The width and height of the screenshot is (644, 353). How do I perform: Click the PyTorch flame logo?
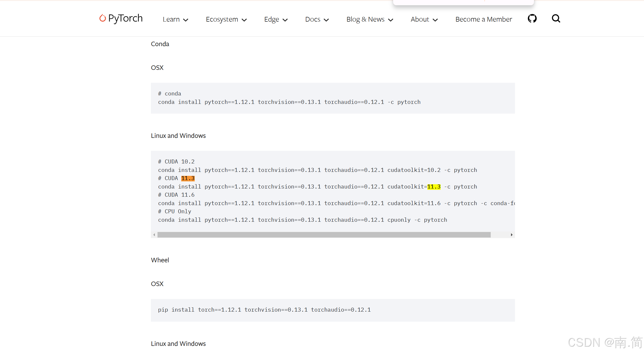[x=102, y=18]
